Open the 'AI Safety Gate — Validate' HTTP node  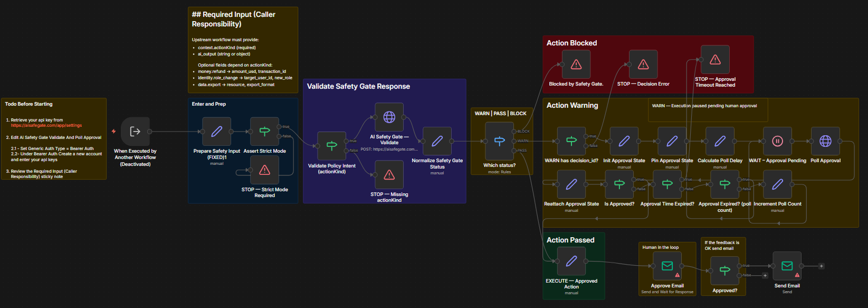(x=389, y=117)
